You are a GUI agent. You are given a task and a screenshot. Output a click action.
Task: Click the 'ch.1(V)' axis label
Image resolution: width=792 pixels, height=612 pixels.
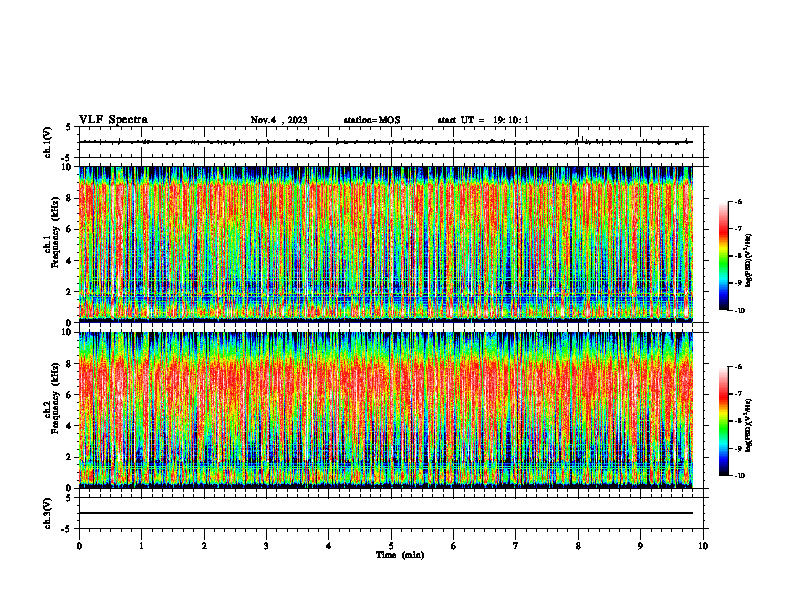point(48,142)
